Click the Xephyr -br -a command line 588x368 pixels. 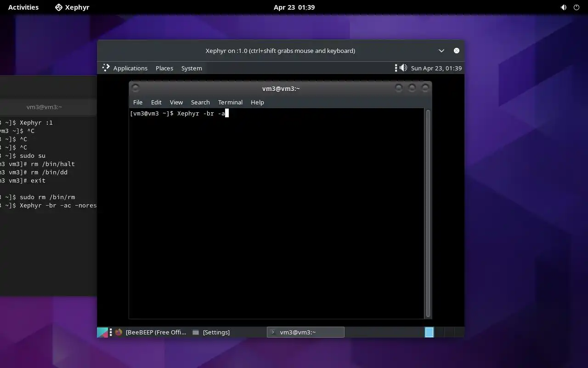tap(179, 113)
